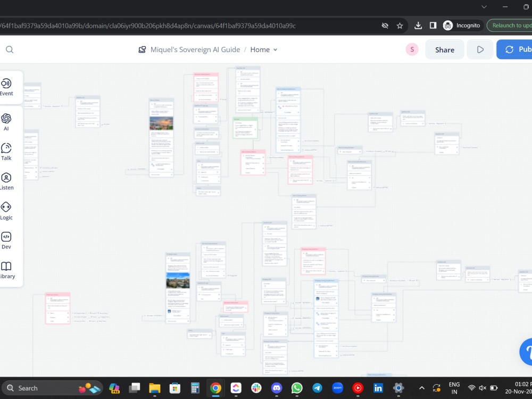Open the Talk blocks panel
The height and width of the screenshot is (399, 532).
(6, 151)
